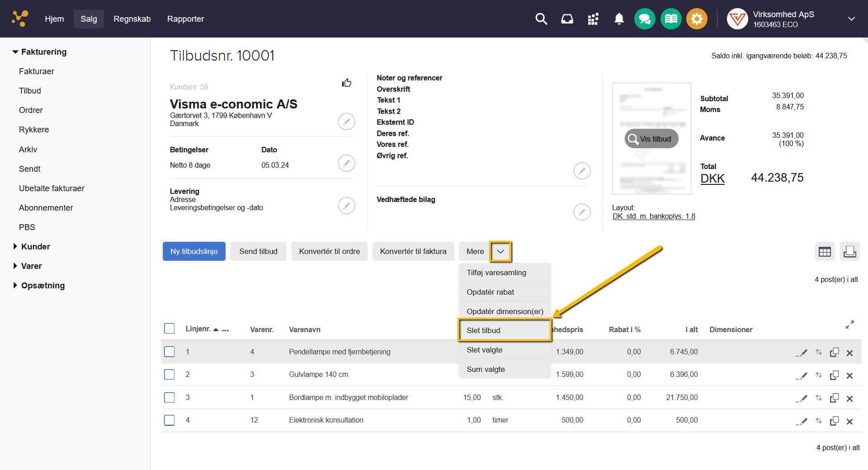Open the orange settings gear
868x470 pixels.
(697, 19)
